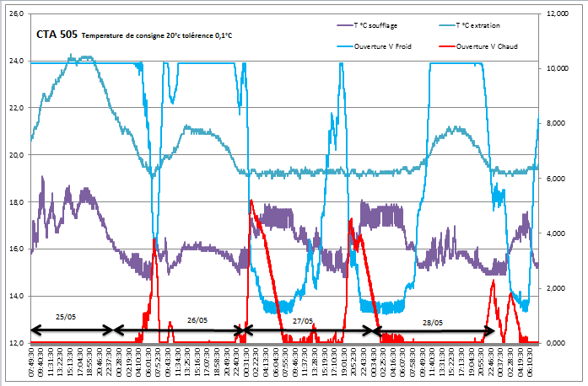
Task: Click the '22:43:30' time axis label
Action: (363, 362)
